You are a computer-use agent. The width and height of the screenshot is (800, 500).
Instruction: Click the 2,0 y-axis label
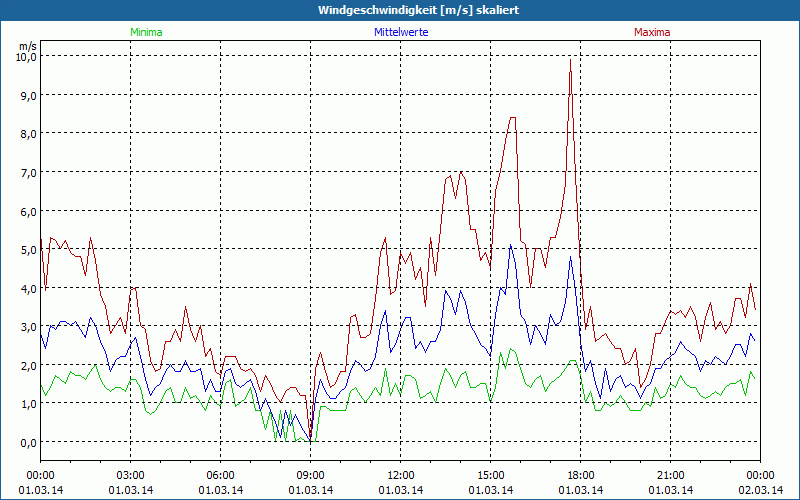click(27, 365)
